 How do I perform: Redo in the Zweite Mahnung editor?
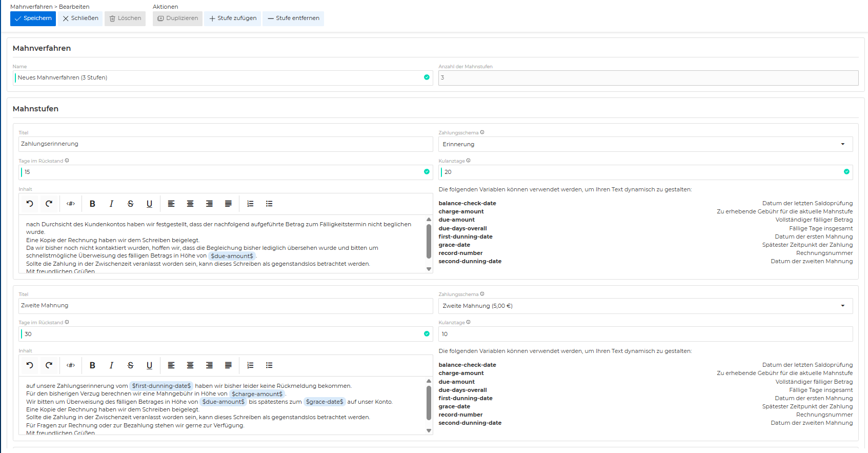click(x=49, y=365)
